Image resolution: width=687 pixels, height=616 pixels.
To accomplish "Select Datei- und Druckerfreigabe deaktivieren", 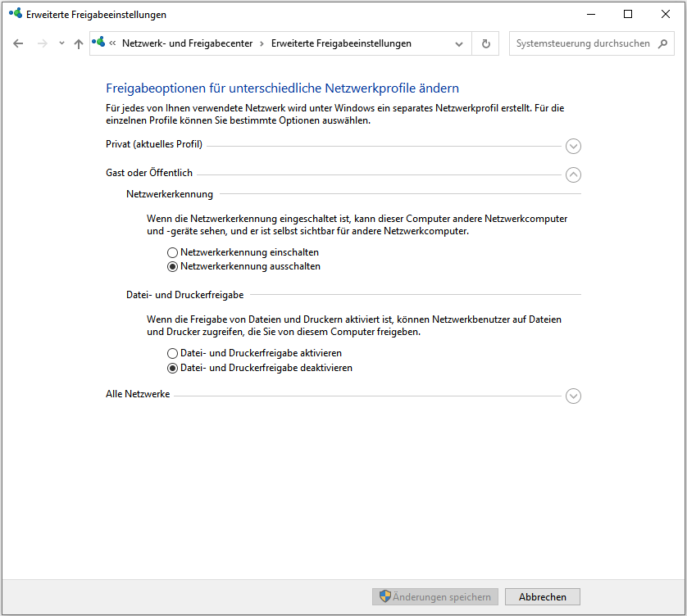I will [172, 368].
